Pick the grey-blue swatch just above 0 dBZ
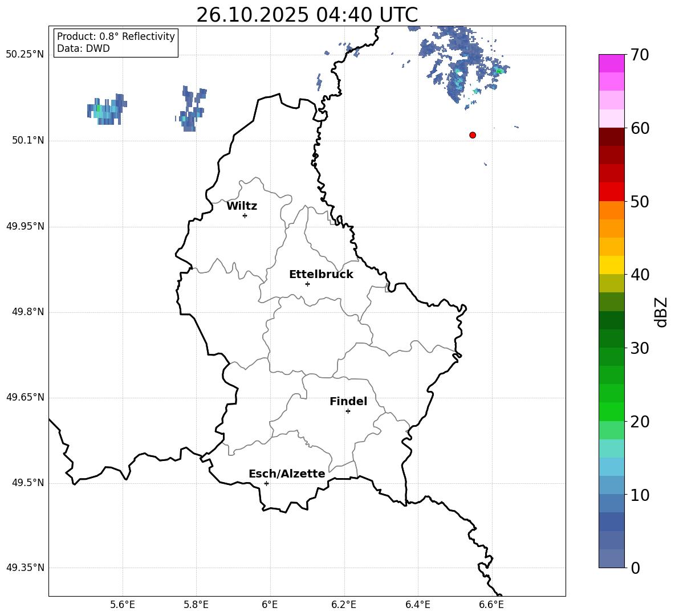 click(611, 558)
